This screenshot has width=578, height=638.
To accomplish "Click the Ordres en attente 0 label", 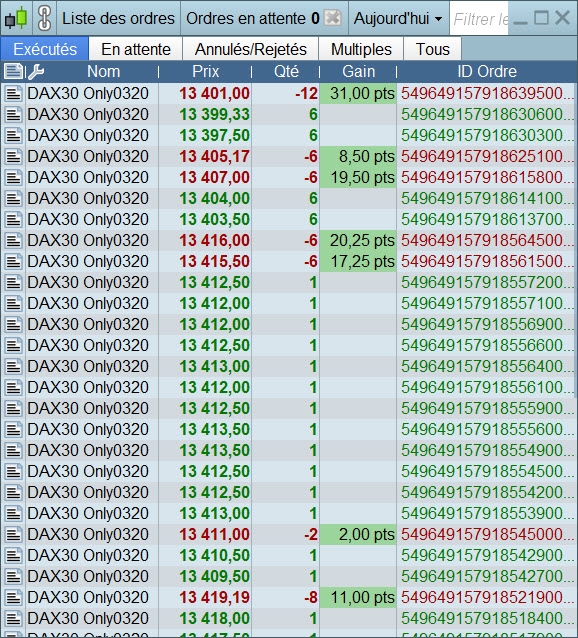I will (253, 19).
